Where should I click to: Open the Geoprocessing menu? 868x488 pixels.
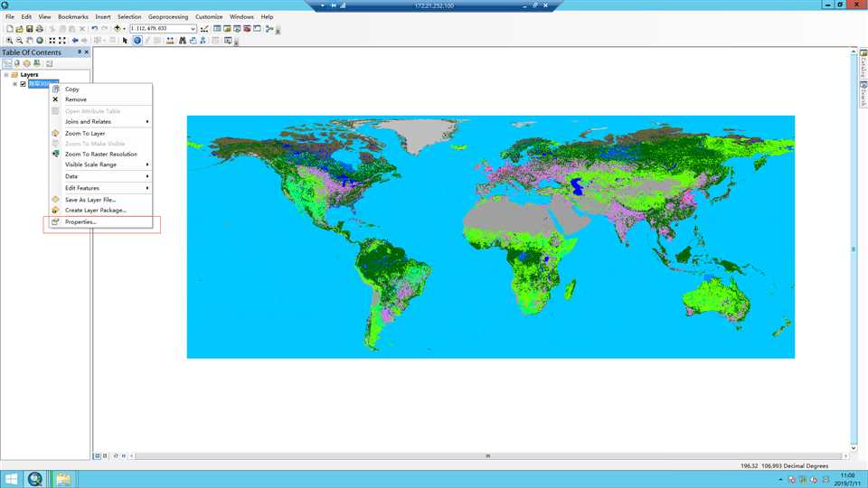click(x=168, y=17)
